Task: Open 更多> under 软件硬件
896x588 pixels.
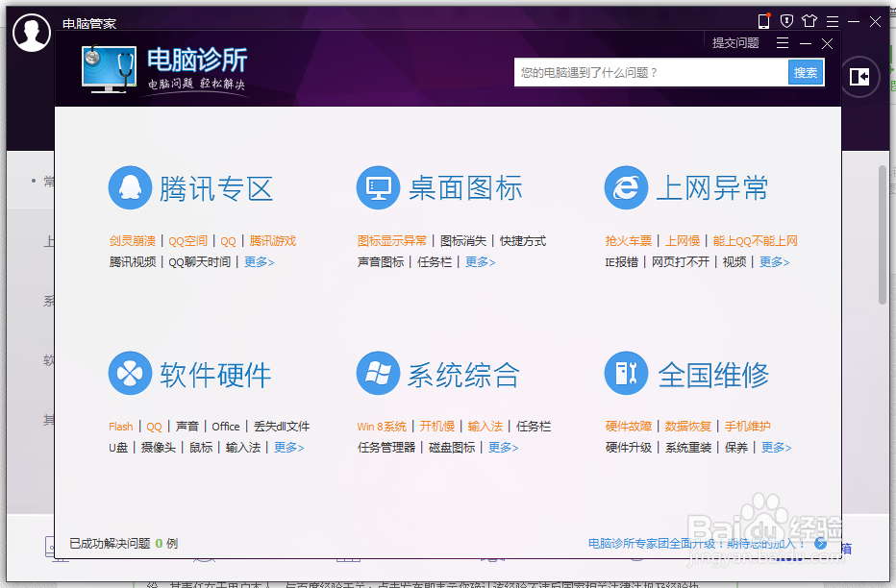Action: 288,448
